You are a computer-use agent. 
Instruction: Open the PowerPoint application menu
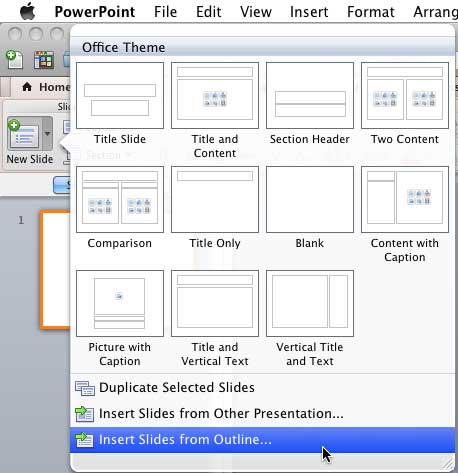tap(95, 12)
